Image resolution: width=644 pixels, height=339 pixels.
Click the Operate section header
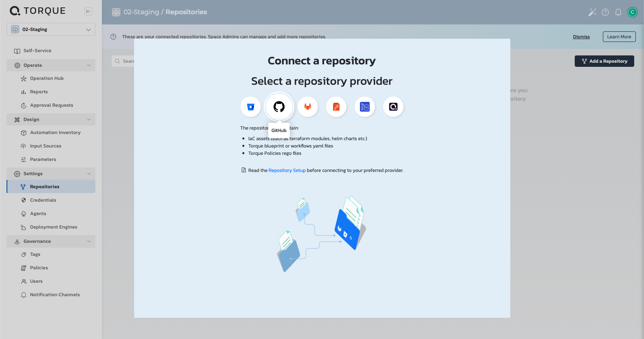pos(51,65)
